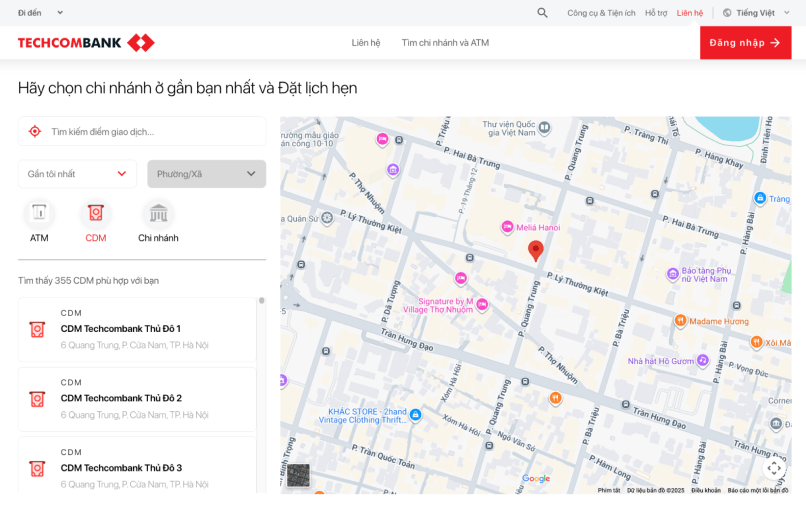Click the orange restaurant marker near Trần Hưng Đạo

coord(555,397)
